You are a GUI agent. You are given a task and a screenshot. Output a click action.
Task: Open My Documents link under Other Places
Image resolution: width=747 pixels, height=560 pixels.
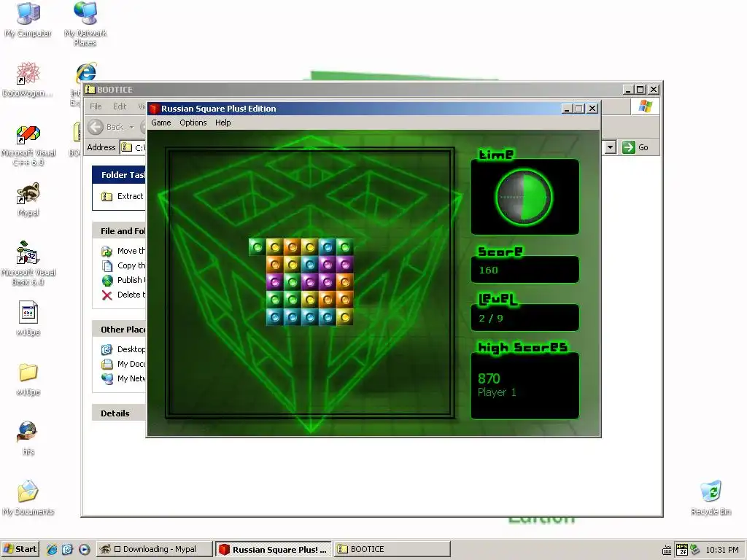123,364
